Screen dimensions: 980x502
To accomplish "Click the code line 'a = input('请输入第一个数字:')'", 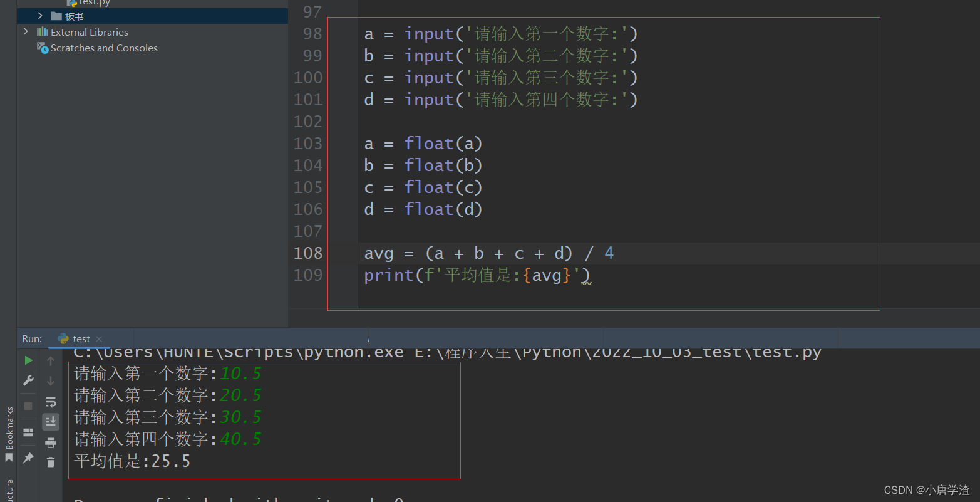I will pos(501,34).
